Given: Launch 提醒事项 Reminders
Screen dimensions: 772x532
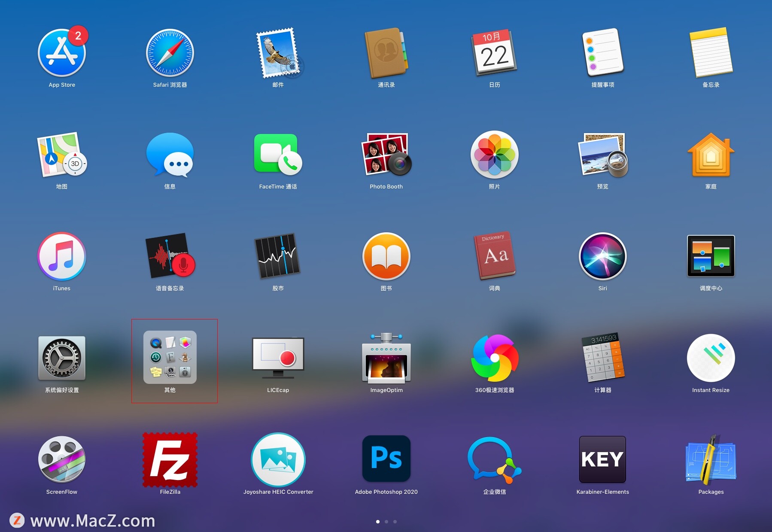Looking at the screenshot, I should pos(603,53).
